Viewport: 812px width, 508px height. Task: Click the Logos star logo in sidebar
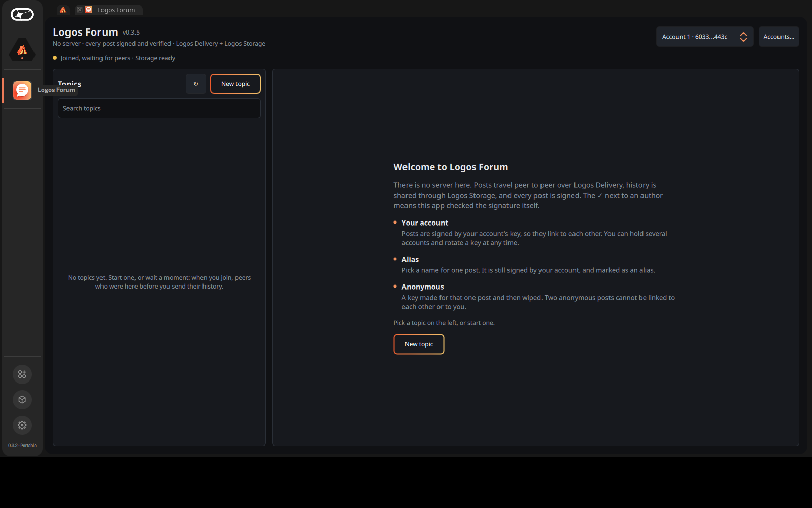[22, 15]
